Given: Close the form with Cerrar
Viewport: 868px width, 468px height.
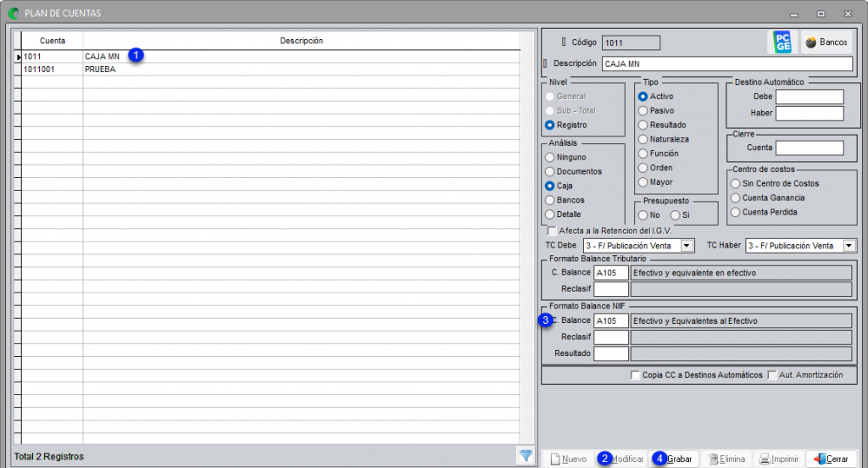Looking at the screenshot, I should click(x=832, y=460).
